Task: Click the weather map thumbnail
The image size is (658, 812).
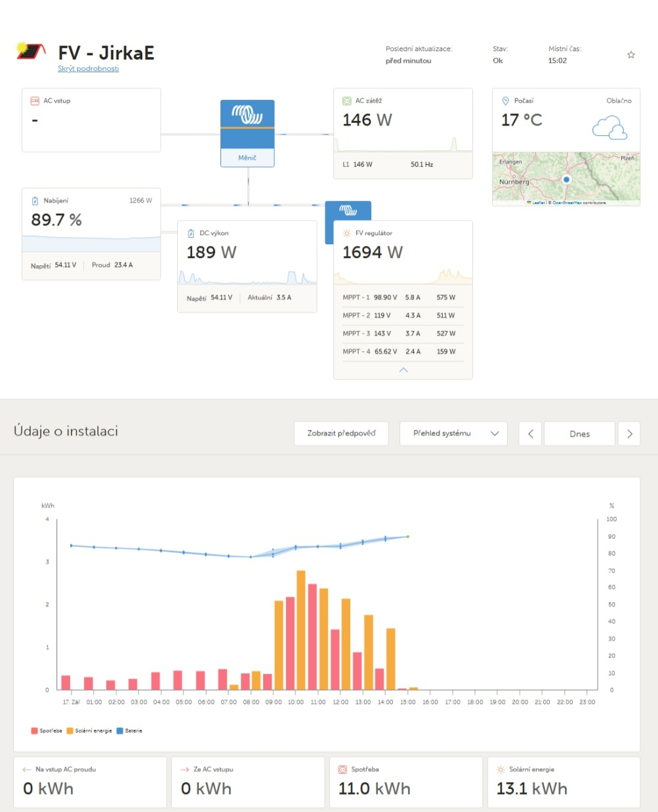Action: click(566, 179)
